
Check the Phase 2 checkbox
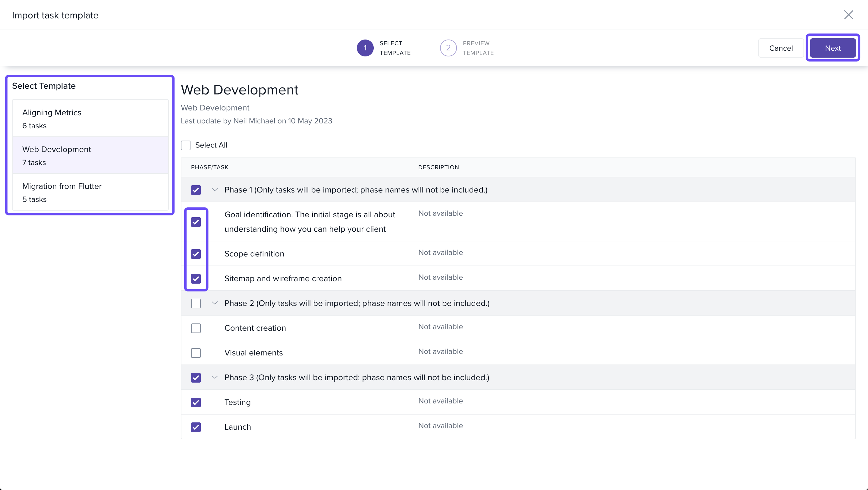tap(196, 304)
